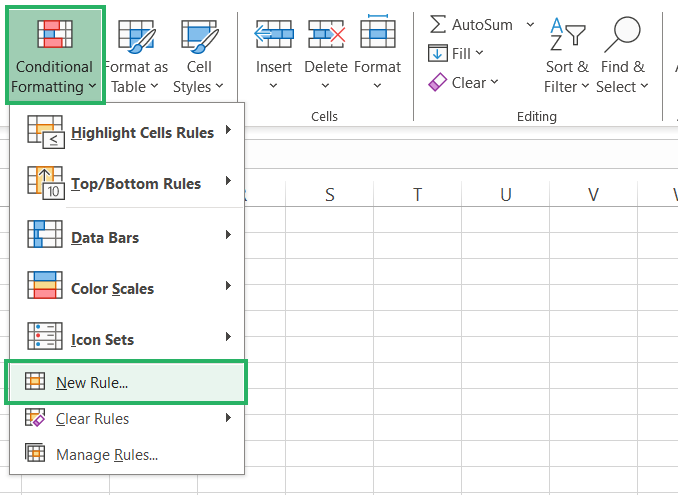Click the Insert cells icon
Image resolution: width=678 pixels, height=495 pixels.
point(273,36)
